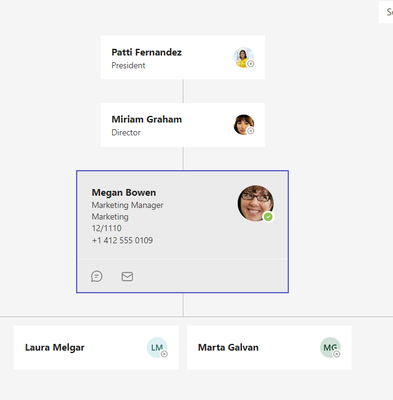393x400 pixels.
Task: Click the Marketing Manager job title
Action: coord(127,205)
